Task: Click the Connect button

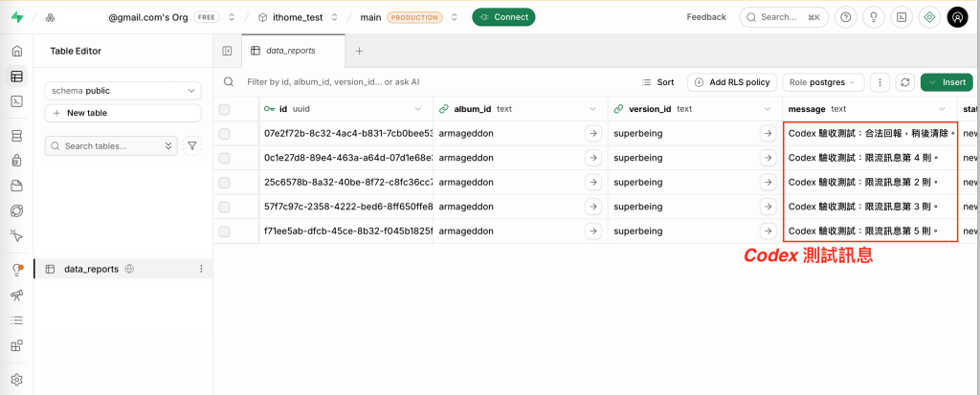Action: (x=503, y=17)
